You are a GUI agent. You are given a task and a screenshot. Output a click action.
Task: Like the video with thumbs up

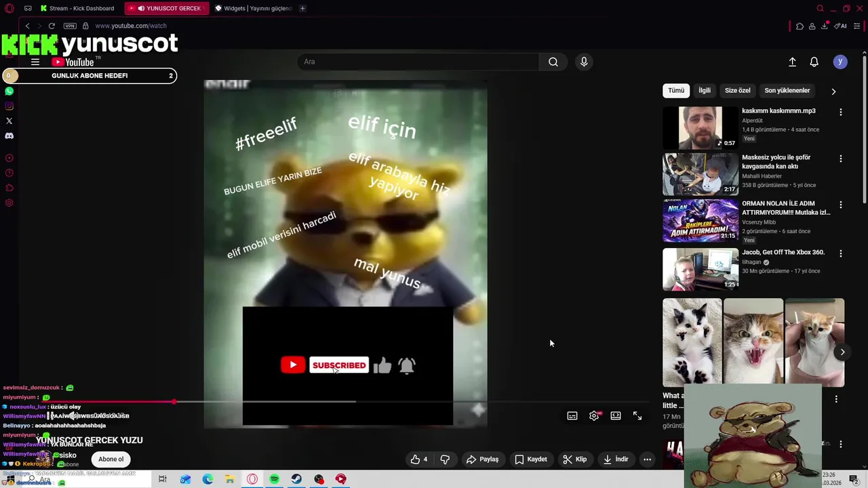coord(419,460)
